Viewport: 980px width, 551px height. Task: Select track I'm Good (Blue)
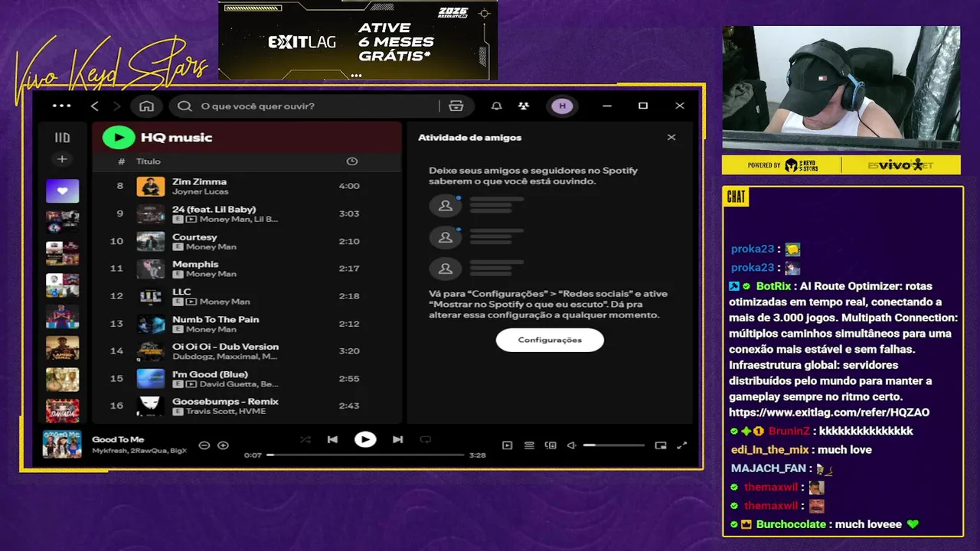(x=247, y=379)
